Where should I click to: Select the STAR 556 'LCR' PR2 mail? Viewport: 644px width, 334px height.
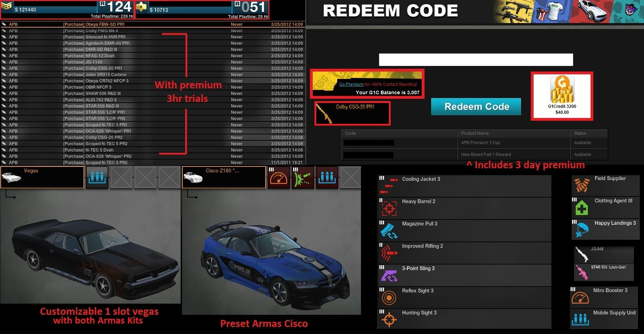pos(153,118)
